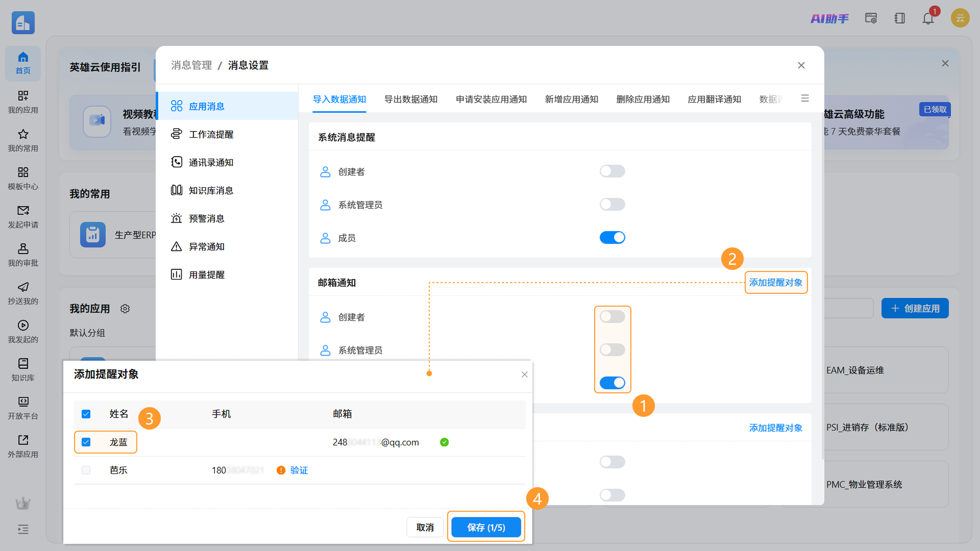
Task: Open 发起申请 in sidebar
Action: click(23, 217)
